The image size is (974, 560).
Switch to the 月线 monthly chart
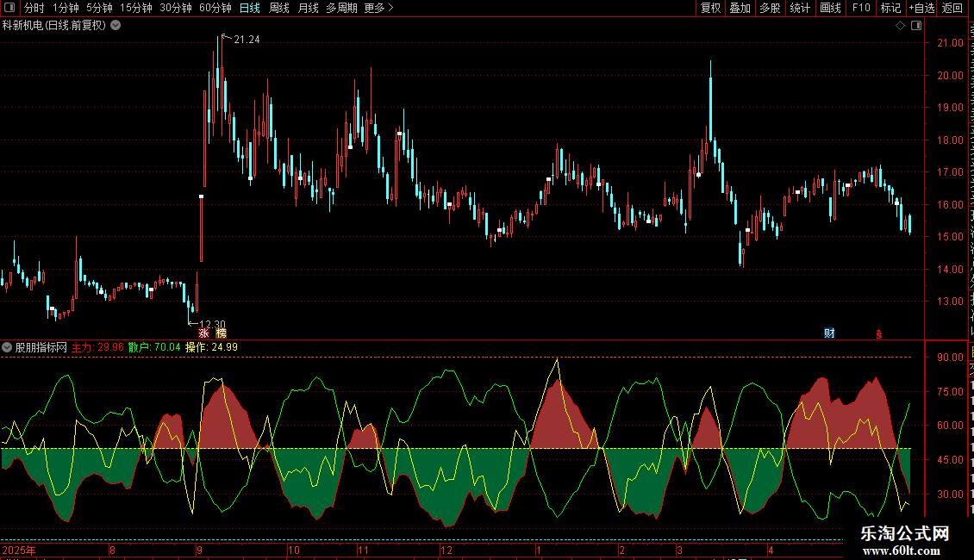308,8
